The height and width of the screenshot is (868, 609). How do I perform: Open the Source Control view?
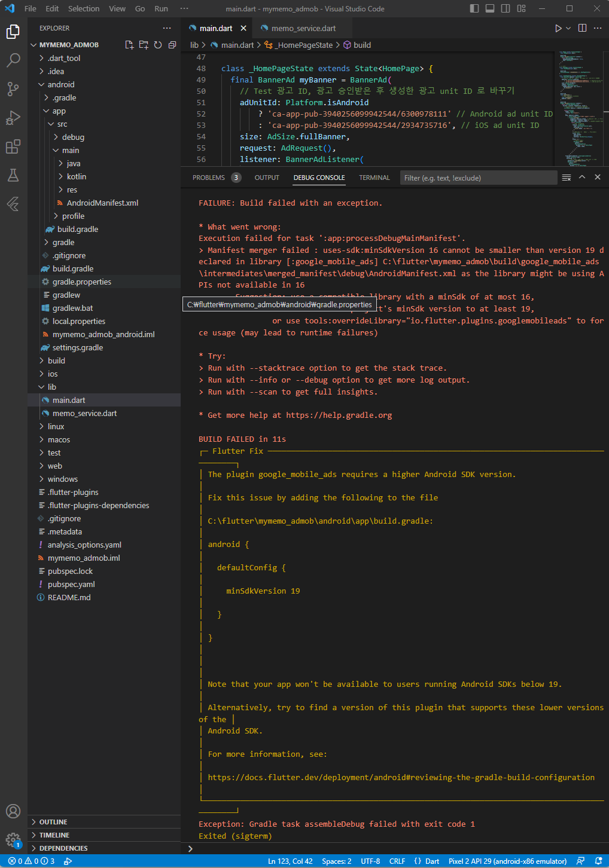(x=13, y=89)
